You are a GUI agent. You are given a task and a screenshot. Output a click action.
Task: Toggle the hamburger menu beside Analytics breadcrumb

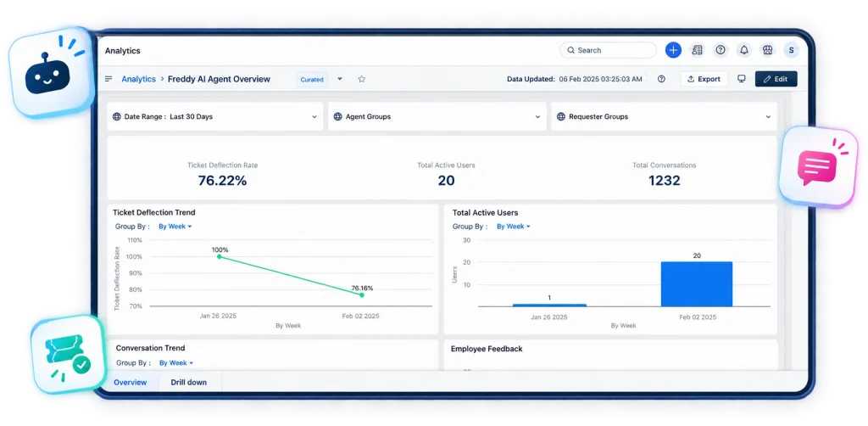[x=108, y=79]
